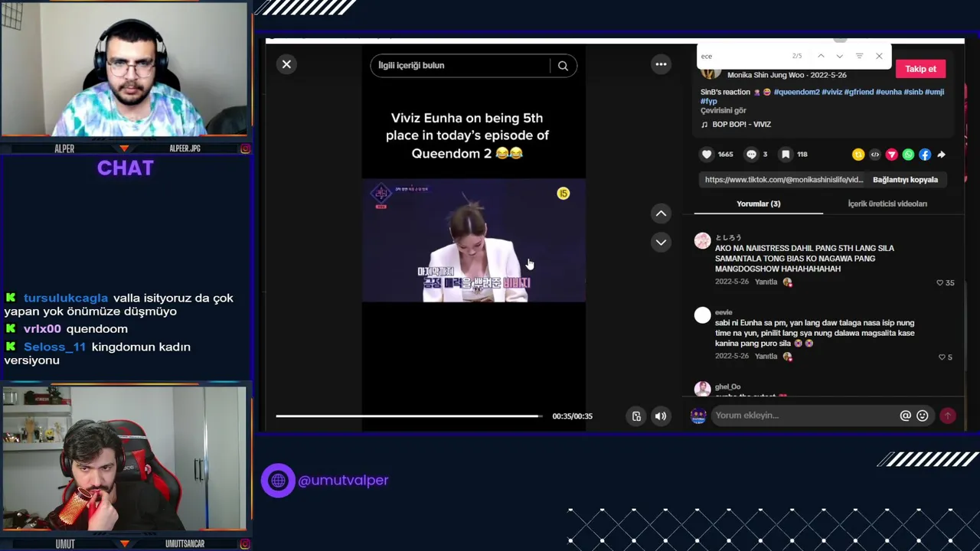Like the comment that has 35 likes
The height and width of the screenshot is (551, 980).
pyautogui.click(x=940, y=282)
